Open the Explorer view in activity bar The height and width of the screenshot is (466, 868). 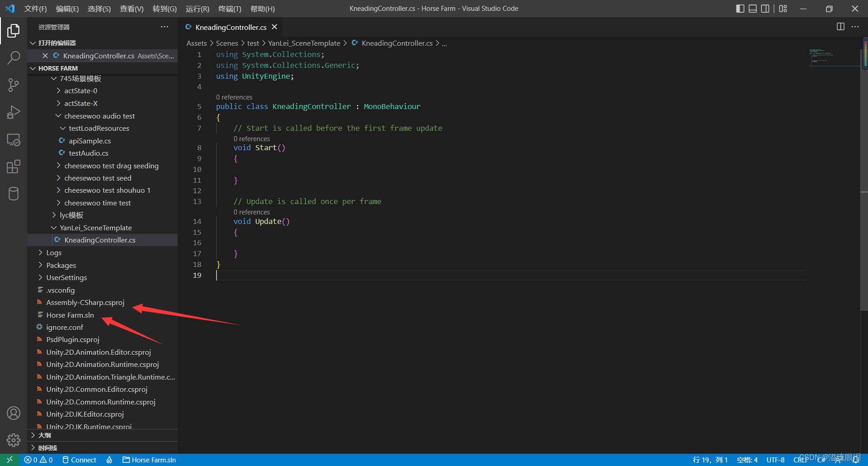pyautogui.click(x=14, y=31)
